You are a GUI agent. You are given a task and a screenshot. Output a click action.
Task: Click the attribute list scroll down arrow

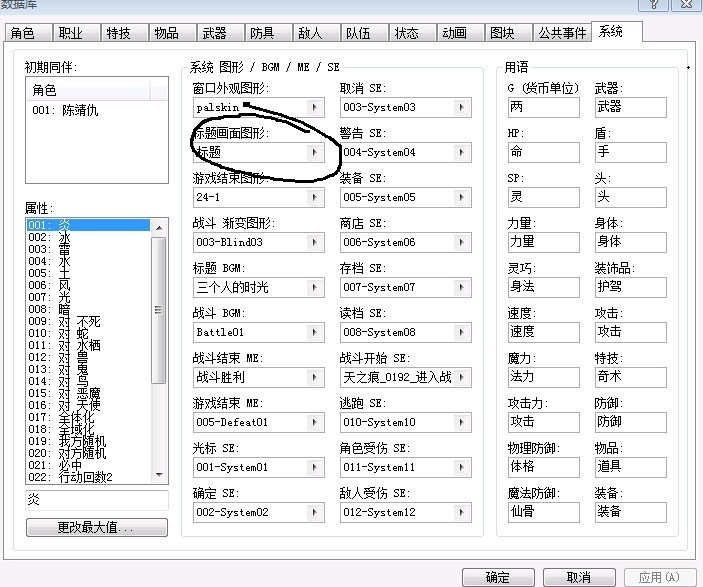pyautogui.click(x=159, y=474)
